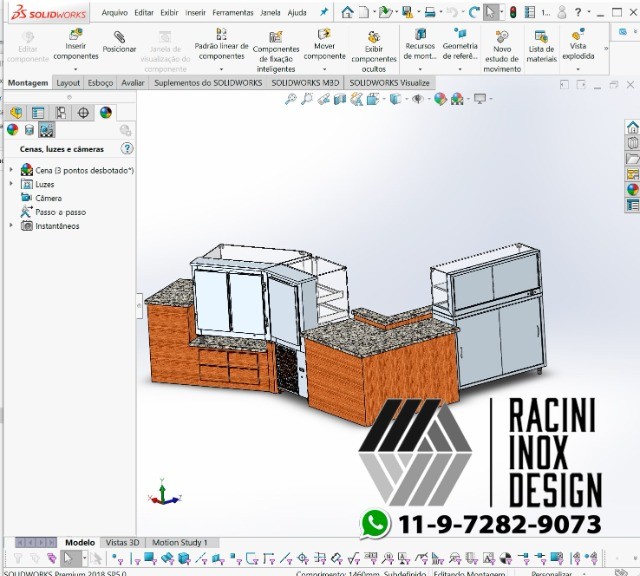
Task: Pin the menu bar with the pushpin icon
Action: (x=324, y=12)
